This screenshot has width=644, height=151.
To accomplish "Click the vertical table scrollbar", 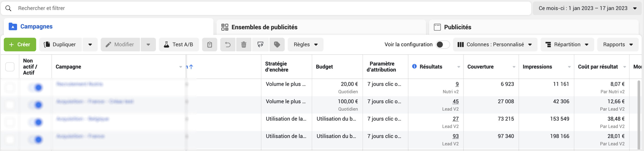I will [639, 115].
